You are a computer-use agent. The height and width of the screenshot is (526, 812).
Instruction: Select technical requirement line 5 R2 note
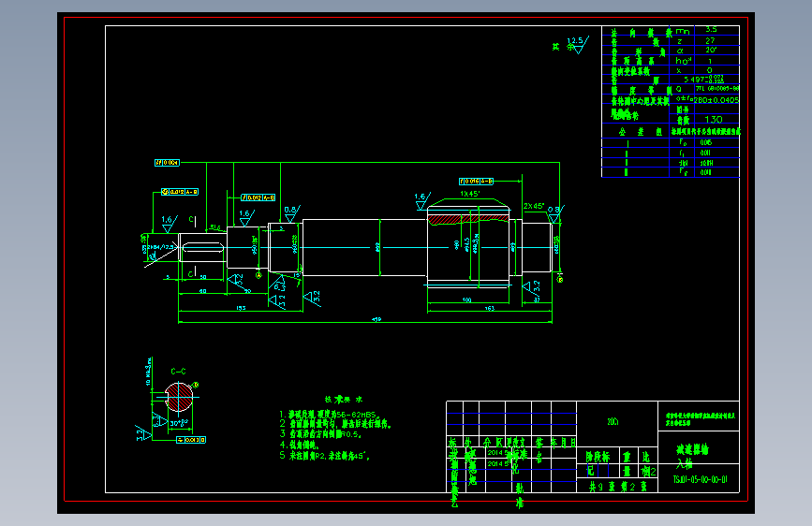pos(325,456)
